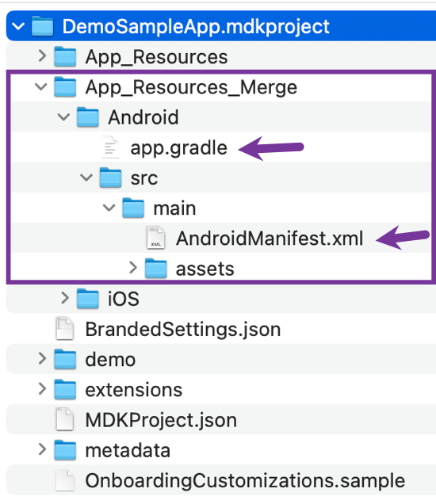Expand the assets folder
436x504 pixels.
click(x=133, y=268)
